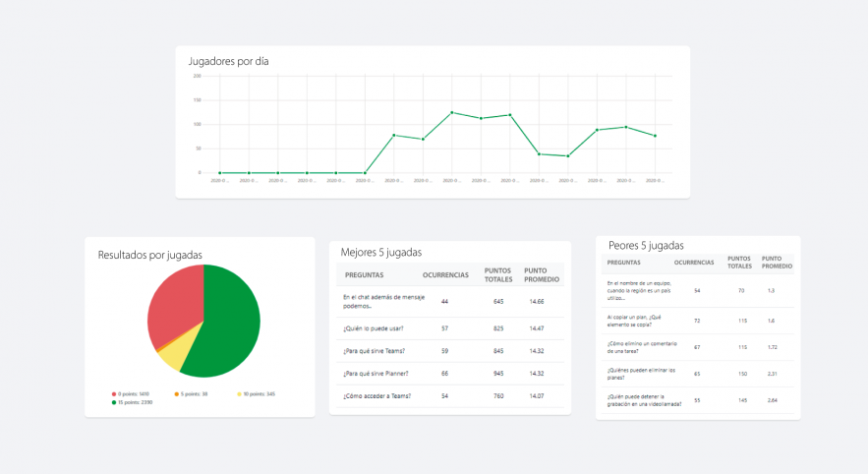
Task: Toggle the '15 points' legend entry
Action: (x=132, y=401)
